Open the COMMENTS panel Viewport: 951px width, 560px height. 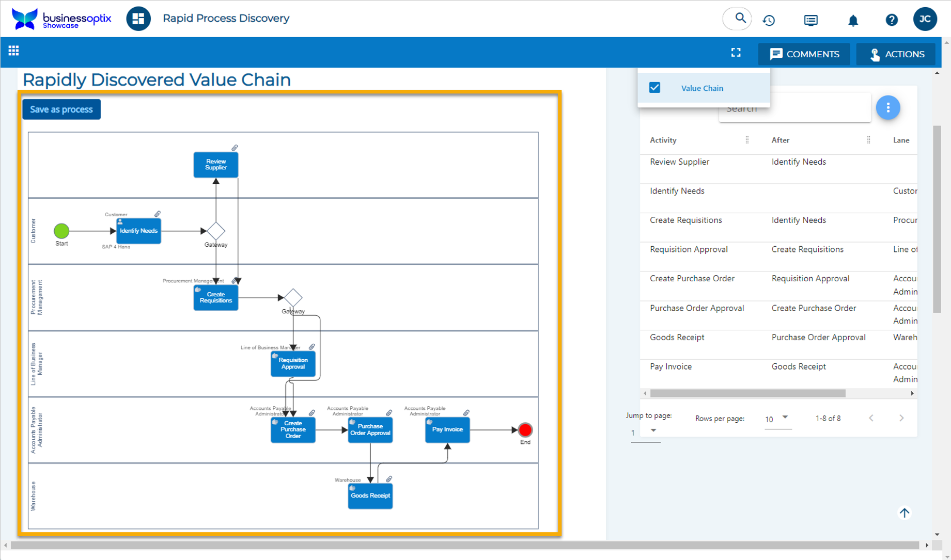coord(804,54)
